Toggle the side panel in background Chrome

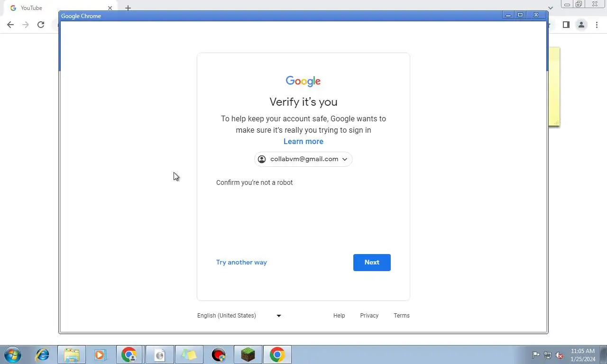(566, 25)
